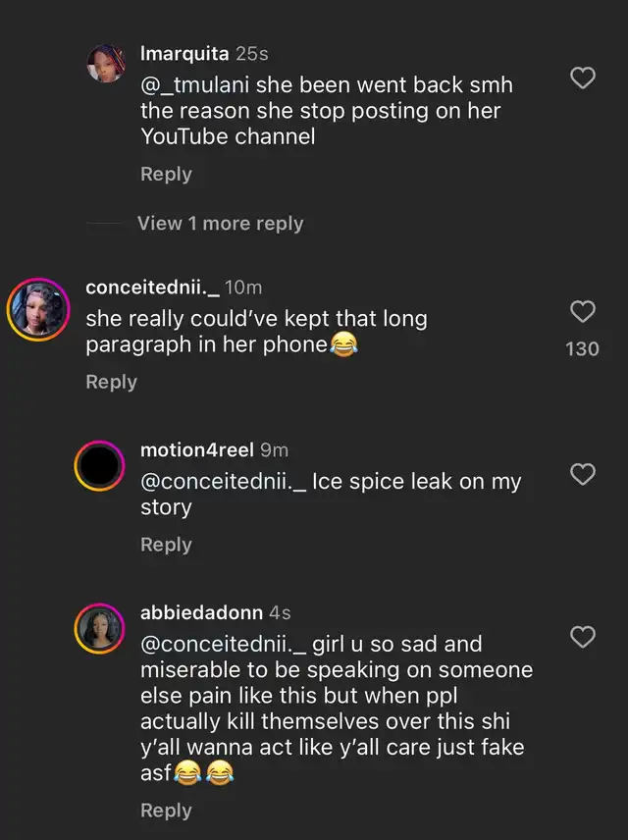The height and width of the screenshot is (840, 628).
Task: Heart abbiedadonn's reply comment
Action: (583, 637)
